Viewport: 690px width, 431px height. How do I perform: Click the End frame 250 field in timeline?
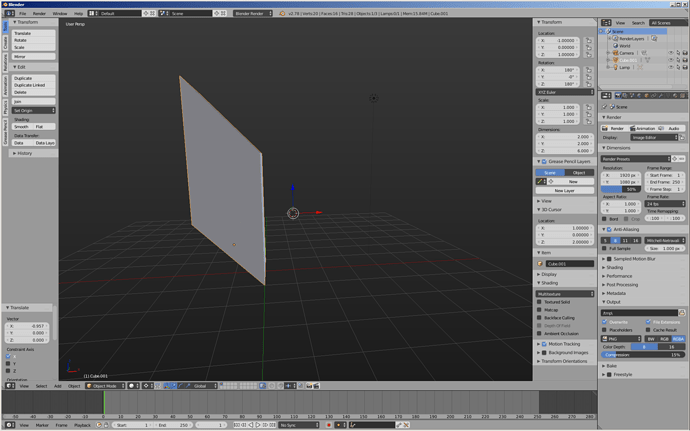173,425
